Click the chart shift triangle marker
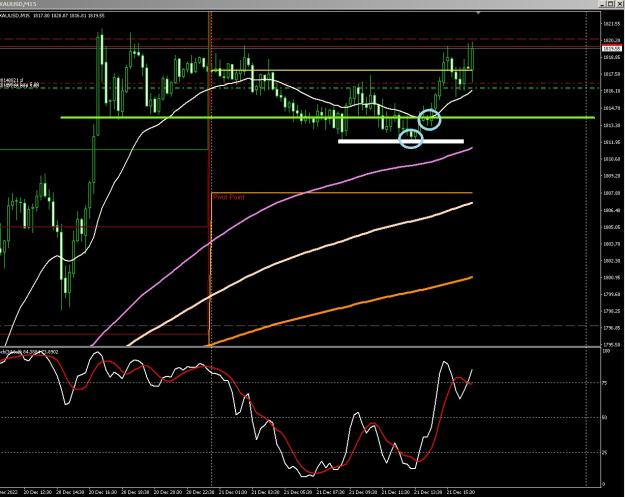 (478, 13)
